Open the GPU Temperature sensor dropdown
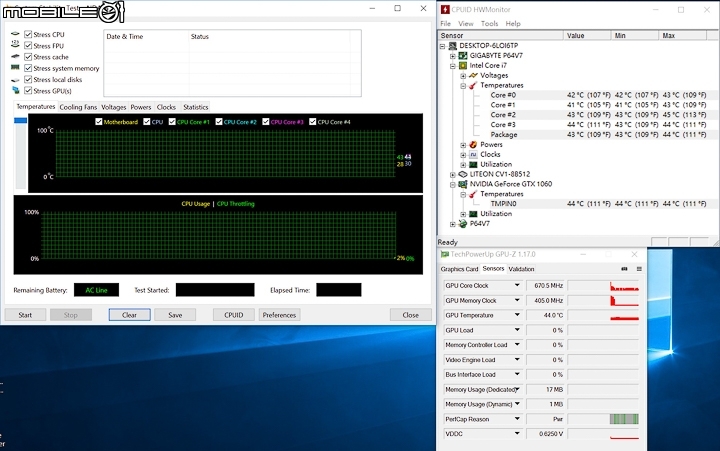The width and height of the screenshot is (720, 451). click(517, 315)
